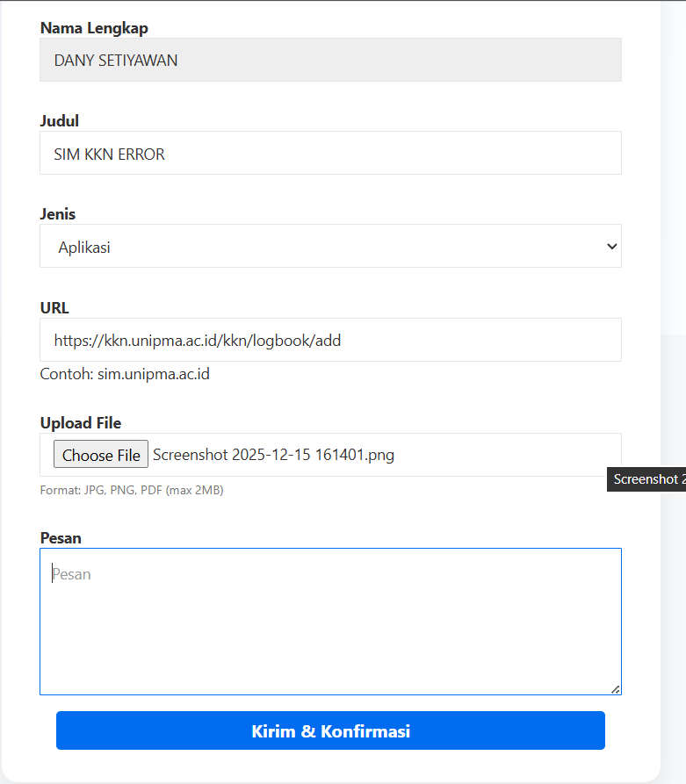Click the Nama Lengkap label
686x784 pixels.
94,28
